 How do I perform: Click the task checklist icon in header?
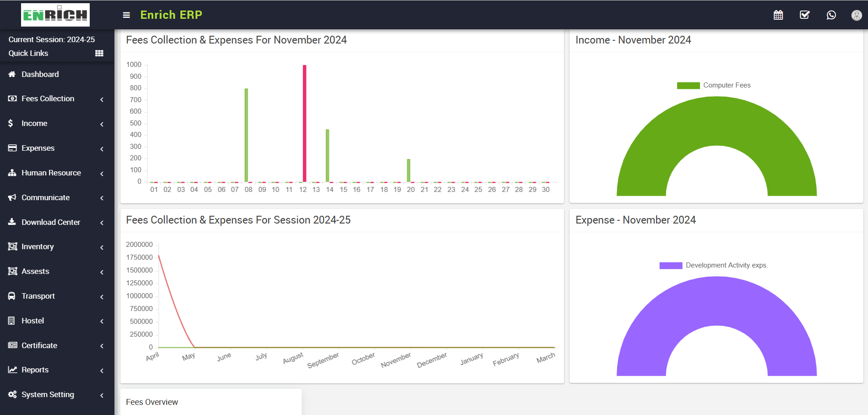804,15
